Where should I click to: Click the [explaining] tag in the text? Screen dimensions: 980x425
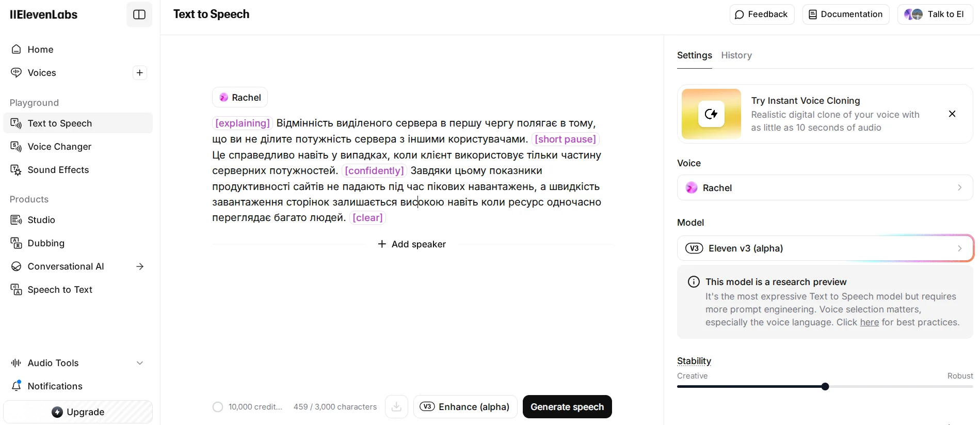coord(243,123)
